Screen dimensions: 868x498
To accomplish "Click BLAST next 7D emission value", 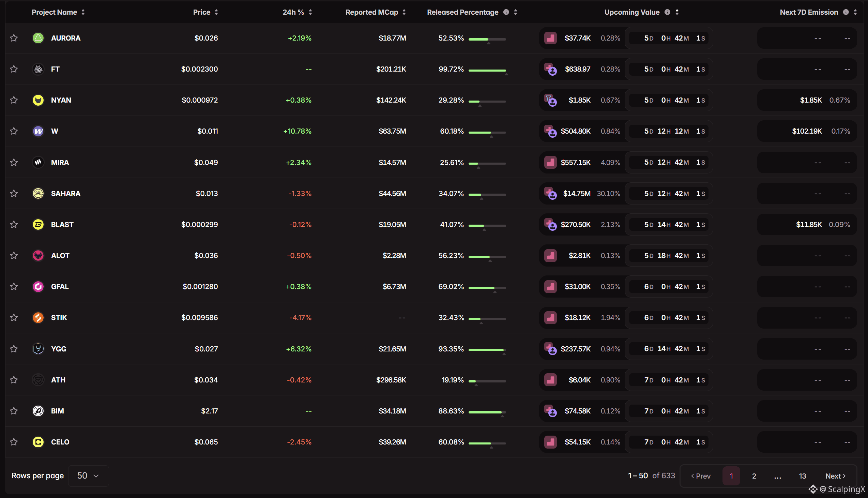I will coord(809,224).
